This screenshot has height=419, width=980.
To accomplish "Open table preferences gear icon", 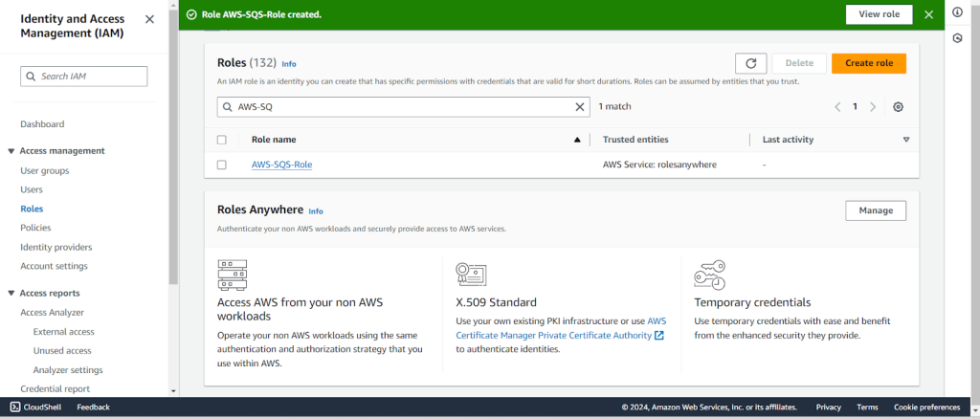I will 898,107.
